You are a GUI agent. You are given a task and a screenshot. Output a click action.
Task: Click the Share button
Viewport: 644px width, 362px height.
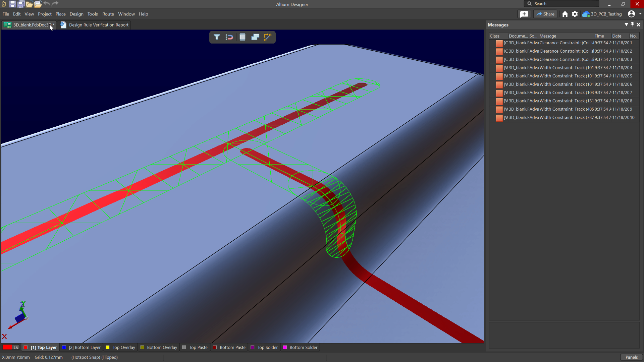pyautogui.click(x=545, y=14)
